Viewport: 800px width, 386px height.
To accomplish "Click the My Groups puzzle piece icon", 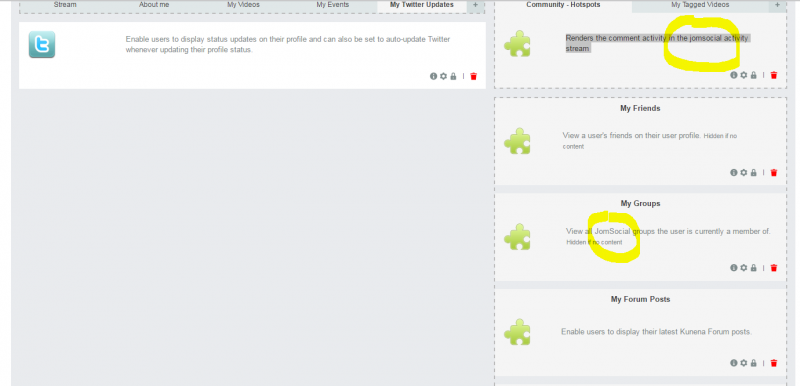I will click(x=517, y=237).
